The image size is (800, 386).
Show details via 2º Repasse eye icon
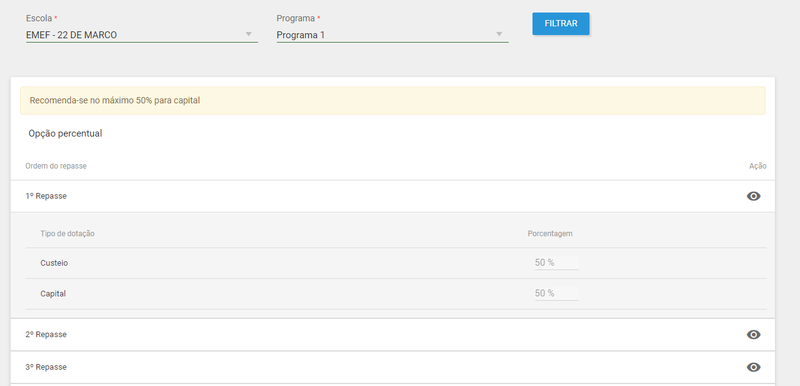pos(753,334)
